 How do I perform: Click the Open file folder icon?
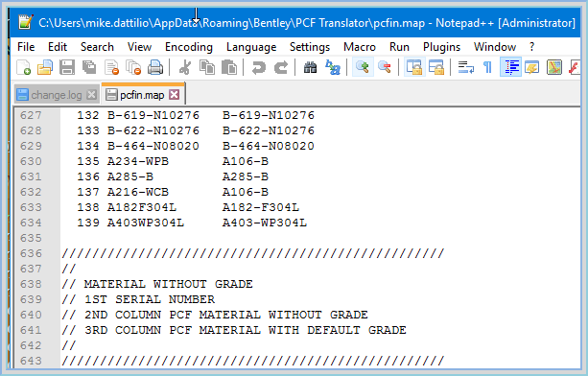pos(45,67)
